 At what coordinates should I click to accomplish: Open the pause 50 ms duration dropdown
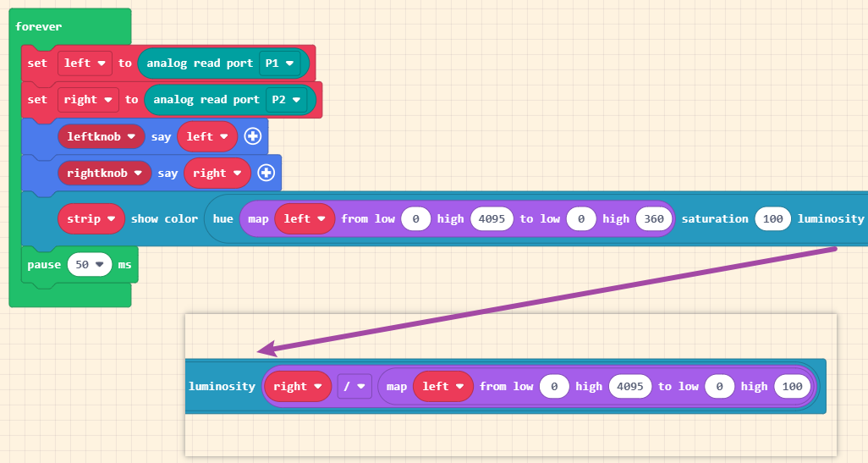[x=91, y=265]
